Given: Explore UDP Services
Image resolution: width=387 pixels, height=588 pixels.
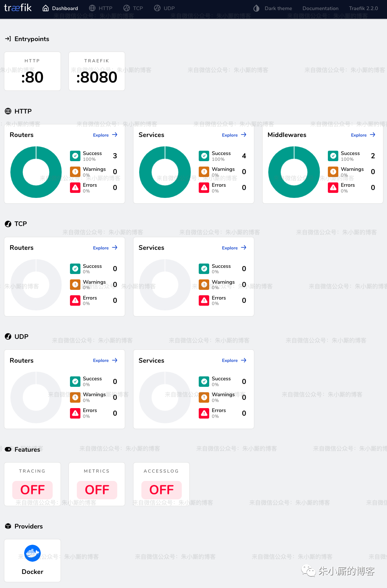Looking at the screenshot, I should pos(234,360).
